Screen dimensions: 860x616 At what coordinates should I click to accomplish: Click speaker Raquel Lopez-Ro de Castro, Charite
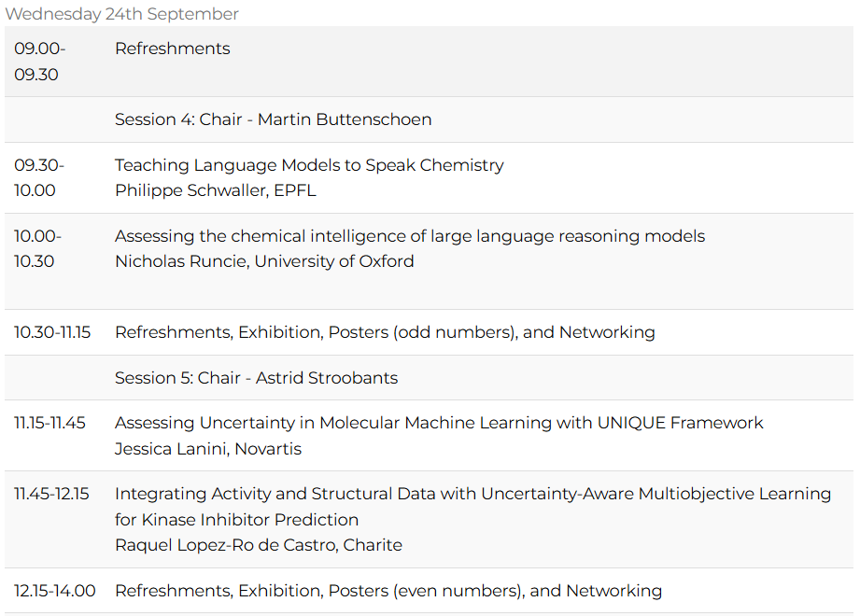pyautogui.click(x=259, y=545)
